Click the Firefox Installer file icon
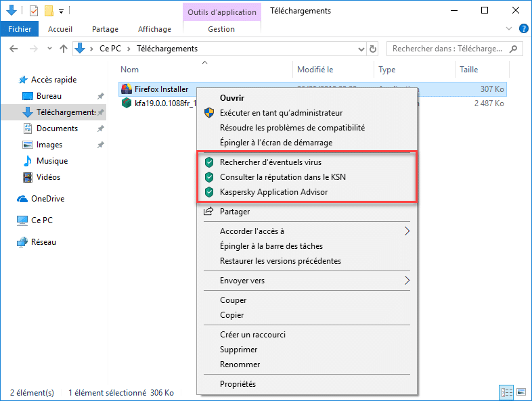532x401 pixels. tap(127, 89)
